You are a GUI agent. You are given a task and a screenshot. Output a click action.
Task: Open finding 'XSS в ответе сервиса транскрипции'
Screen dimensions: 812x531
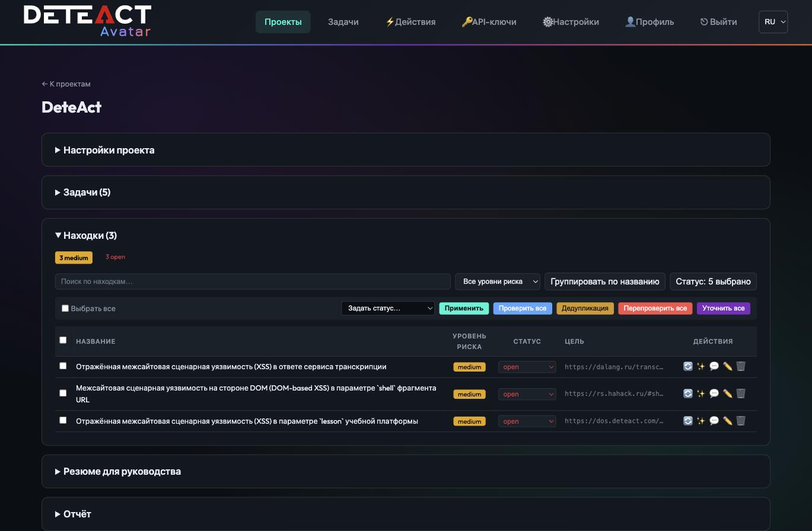231,367
